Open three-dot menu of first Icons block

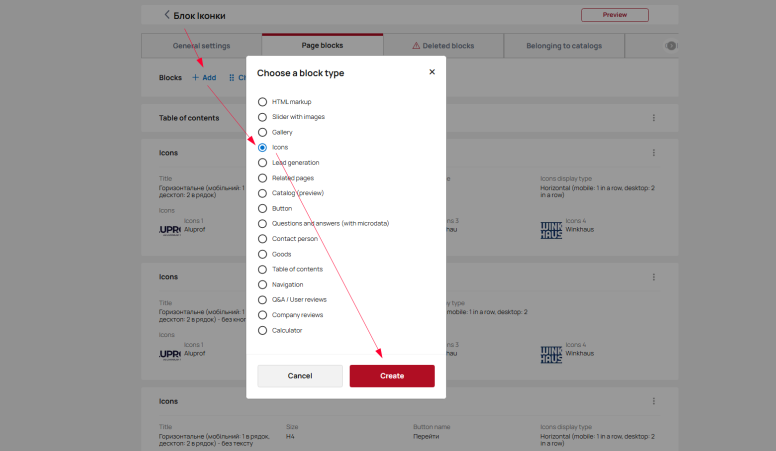[x=654, y=153]
